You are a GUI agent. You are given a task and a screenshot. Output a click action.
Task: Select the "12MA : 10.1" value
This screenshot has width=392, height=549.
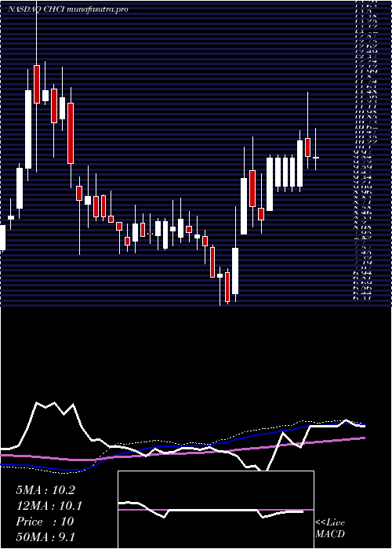(49, 506)
